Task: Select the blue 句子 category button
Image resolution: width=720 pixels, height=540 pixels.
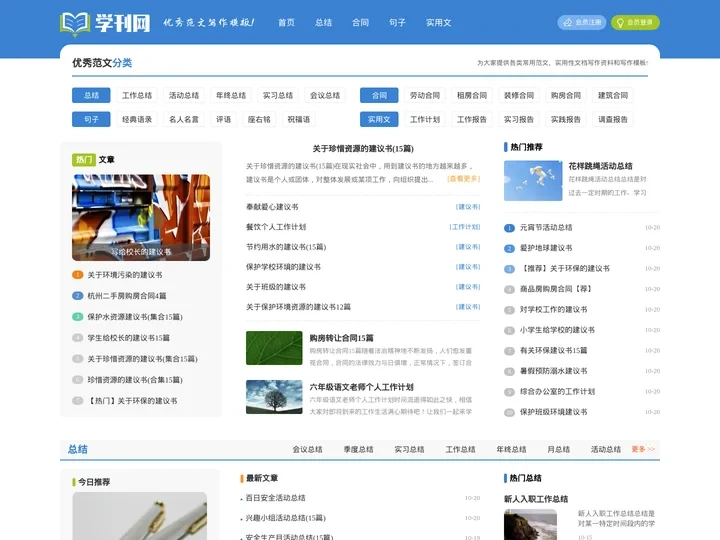Action: click(91, 119)
